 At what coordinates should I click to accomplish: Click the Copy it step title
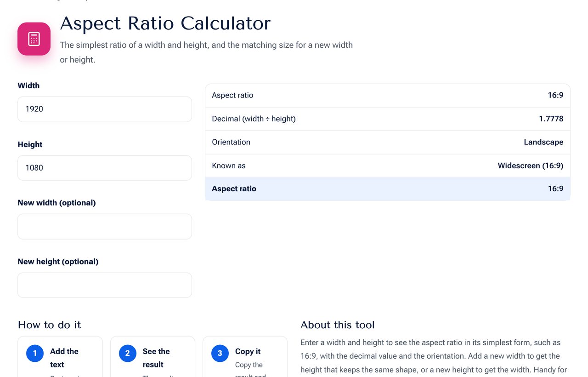(x=248, y=351)
